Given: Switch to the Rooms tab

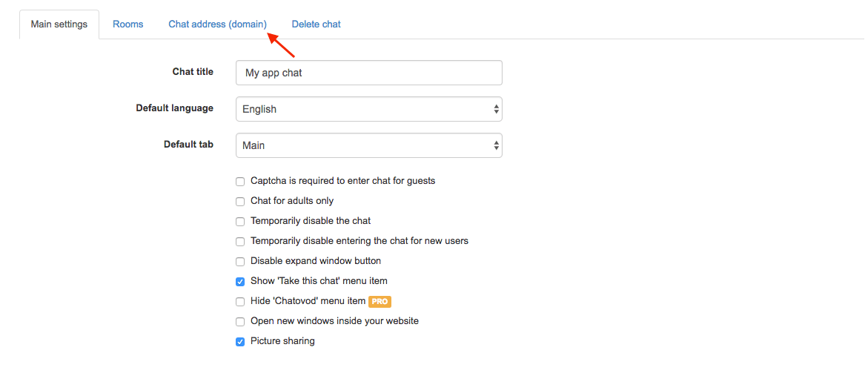Looking at the screenshot, I should [x=127, y=24].
